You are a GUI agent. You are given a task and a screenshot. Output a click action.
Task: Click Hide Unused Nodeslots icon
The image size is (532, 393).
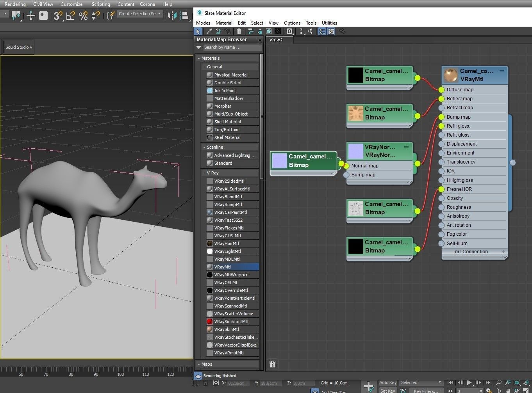click(259, 32)
